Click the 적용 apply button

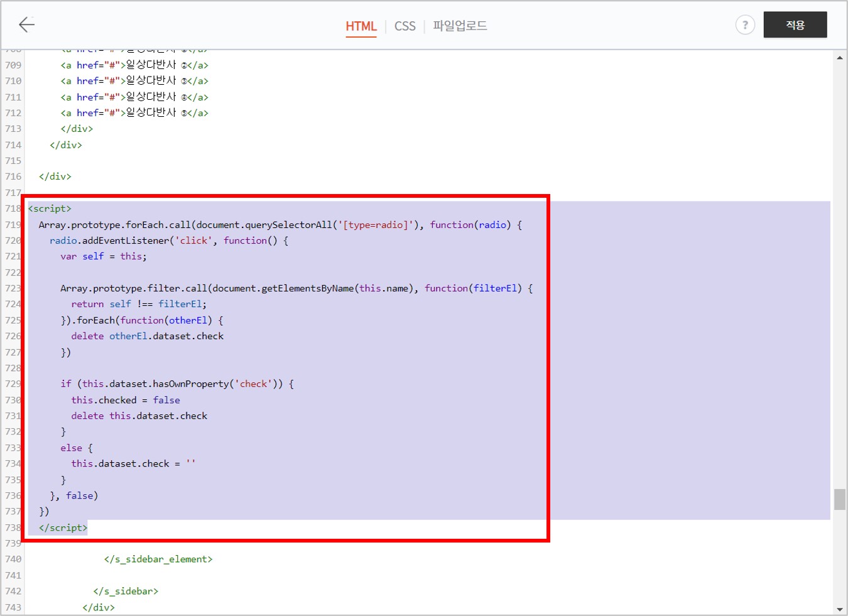click(x=795, y=25)
